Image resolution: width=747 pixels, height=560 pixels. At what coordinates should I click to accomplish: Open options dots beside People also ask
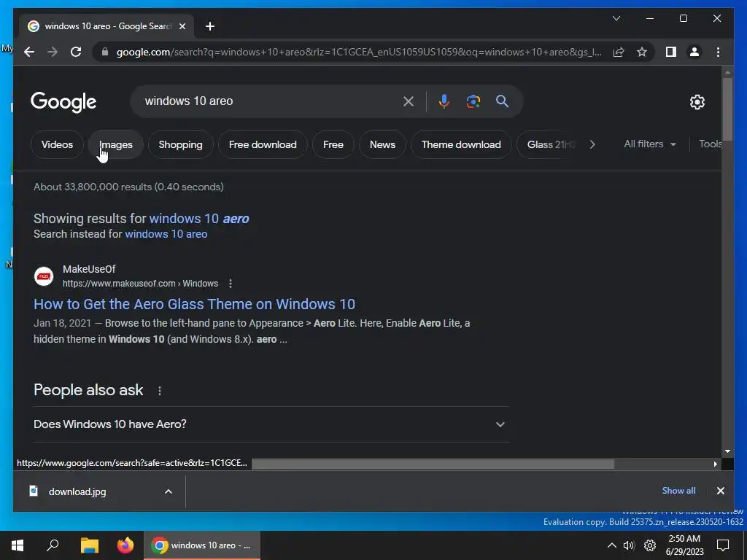pos(160,391)
